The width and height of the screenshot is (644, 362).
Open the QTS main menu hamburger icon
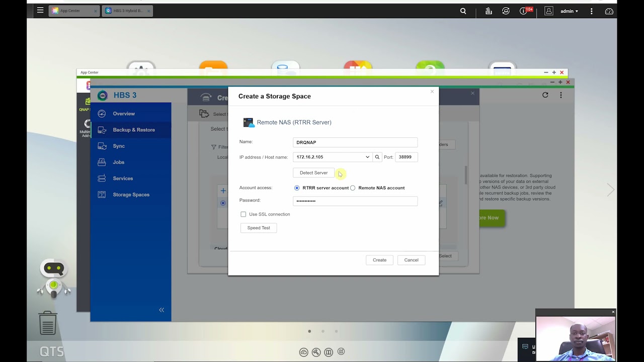point(40,10)
